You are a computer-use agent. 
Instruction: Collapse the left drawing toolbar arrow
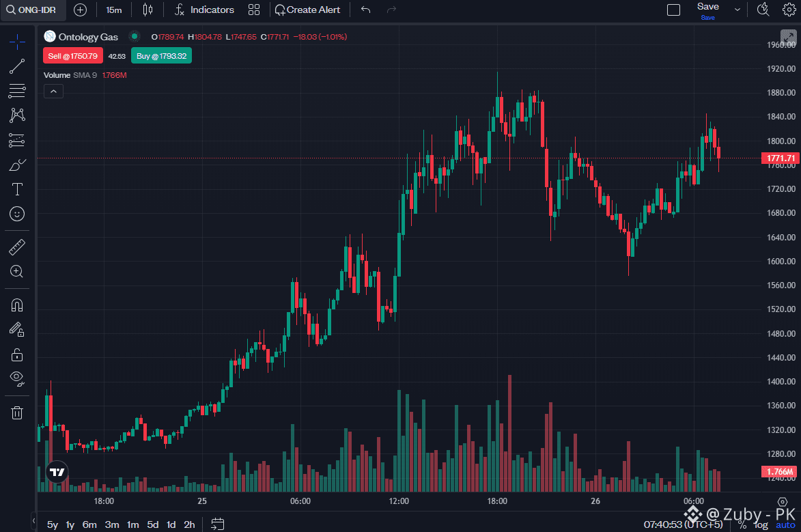click(x=33, y=521)
